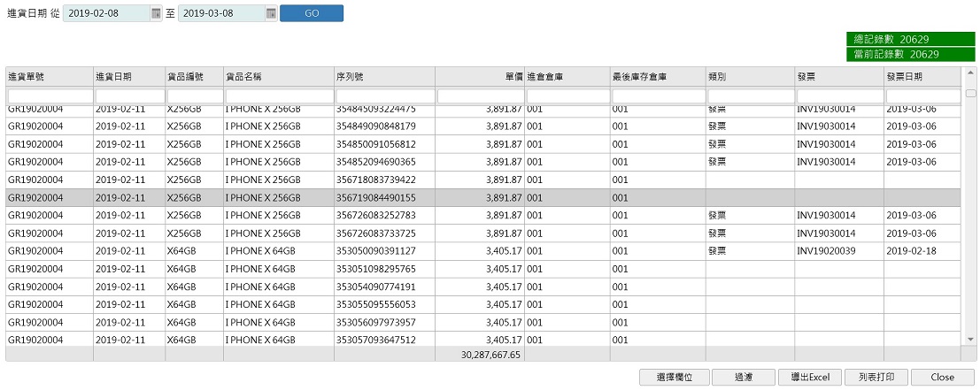980x390 pixels.
Task: Click the 過濾 filter button
Action: pyautogui.click(x=743, y=377)
